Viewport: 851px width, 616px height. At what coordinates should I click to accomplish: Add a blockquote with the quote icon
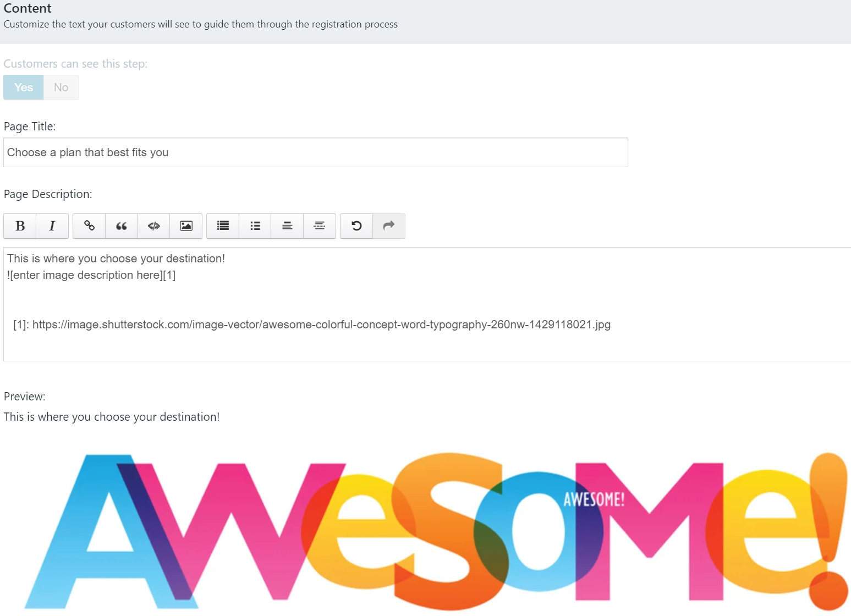(x=122, y=226)
